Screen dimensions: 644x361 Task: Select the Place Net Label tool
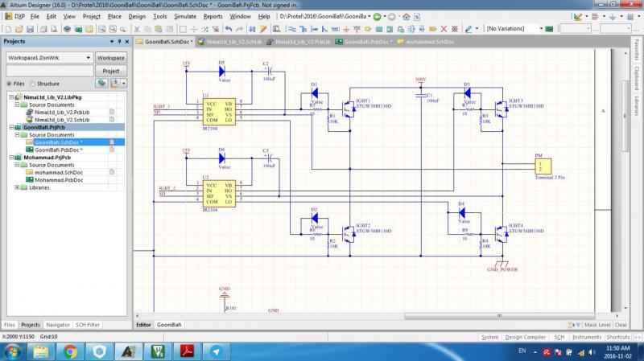click(335, 29)
